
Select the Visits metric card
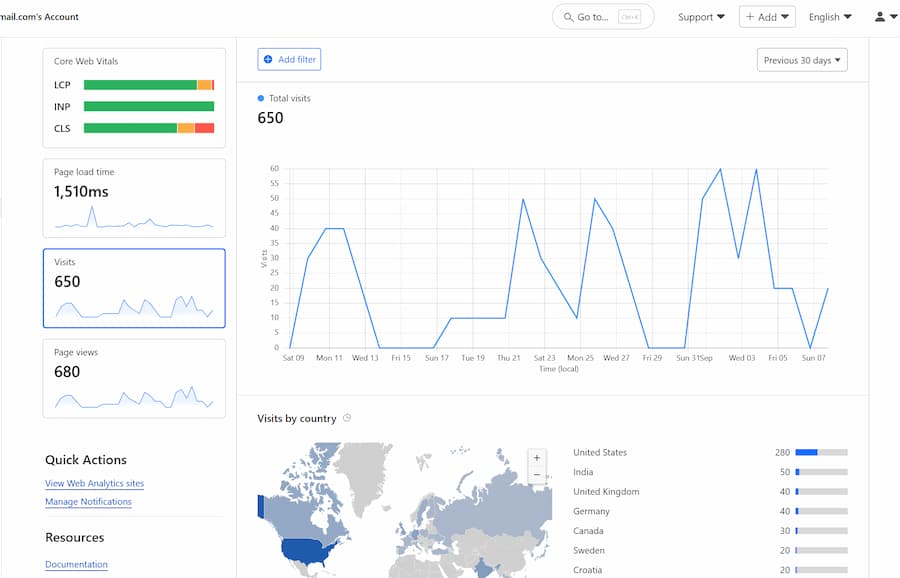133,287
